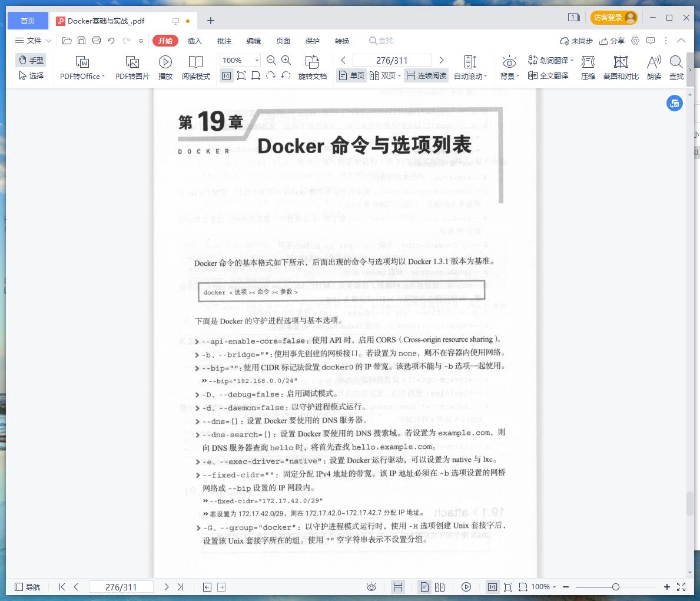Jump to last page in the status bar
The image size is (700, 601).
click(x=180, y=587)
